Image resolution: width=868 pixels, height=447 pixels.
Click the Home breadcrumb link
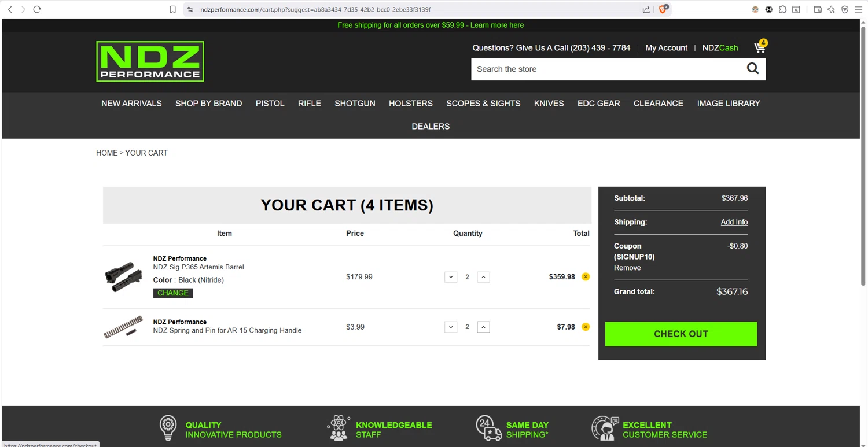pos(106,153)
